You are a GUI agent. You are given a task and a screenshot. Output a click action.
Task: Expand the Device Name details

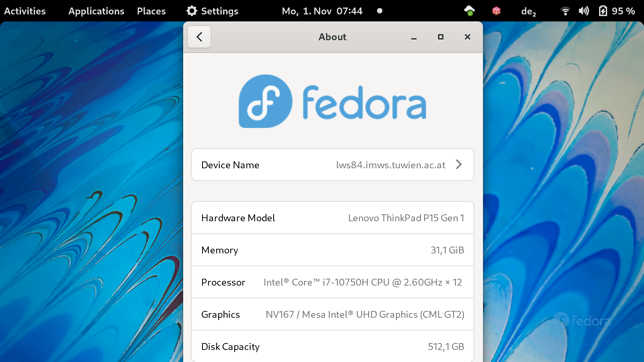[x=460, y=164]
